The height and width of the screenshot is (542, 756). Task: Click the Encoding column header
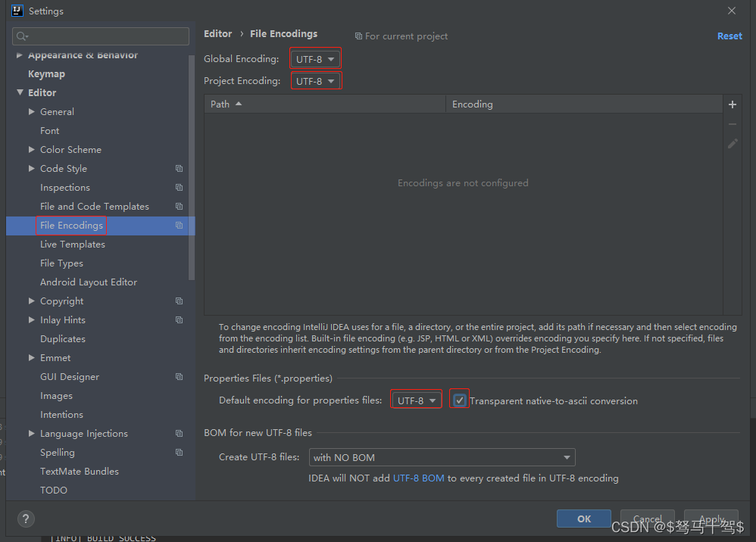(x=584, y=104)
